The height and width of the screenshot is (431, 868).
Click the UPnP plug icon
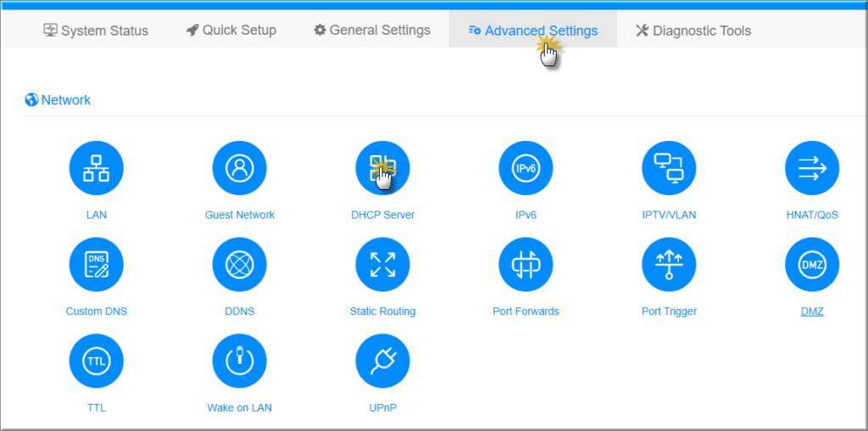point(382,361)
